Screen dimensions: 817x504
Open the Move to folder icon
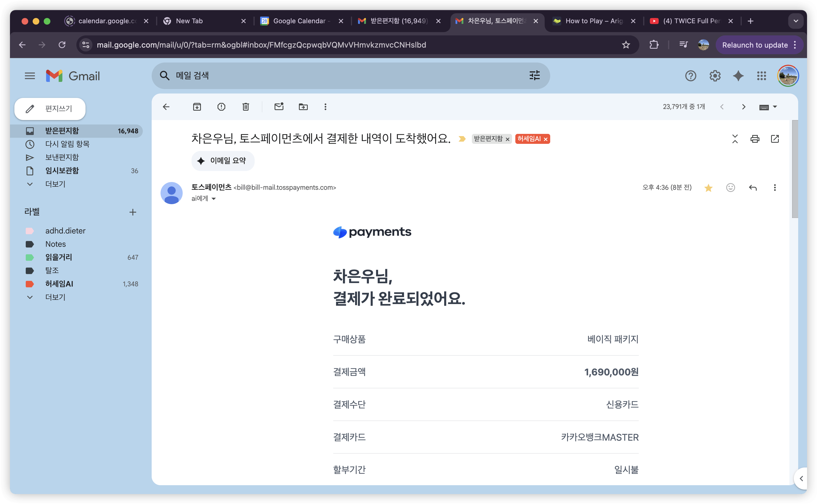[x=303, y=107]
